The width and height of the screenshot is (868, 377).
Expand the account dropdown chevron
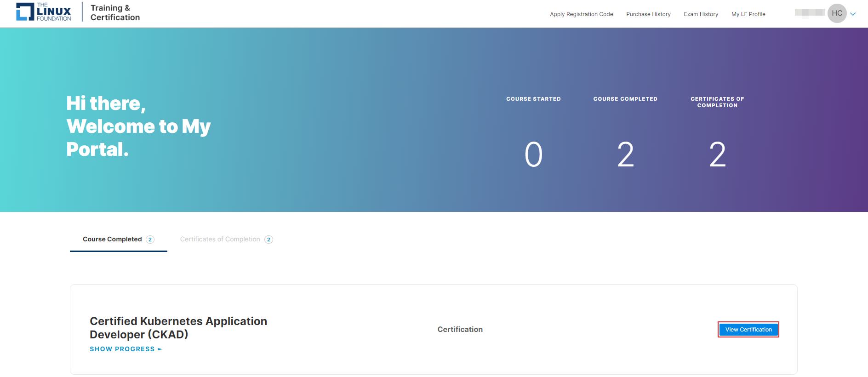pyautogui.click(x=853, y=14)
